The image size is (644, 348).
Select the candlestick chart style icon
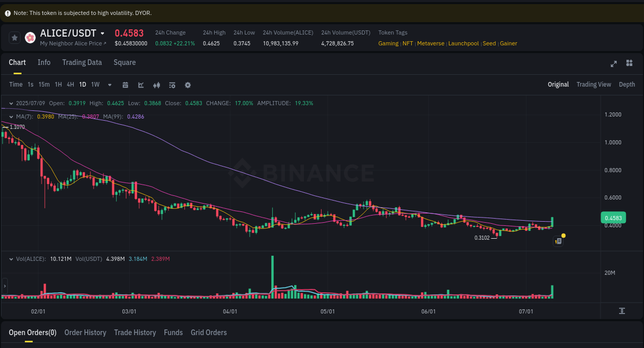pos(157,85)
